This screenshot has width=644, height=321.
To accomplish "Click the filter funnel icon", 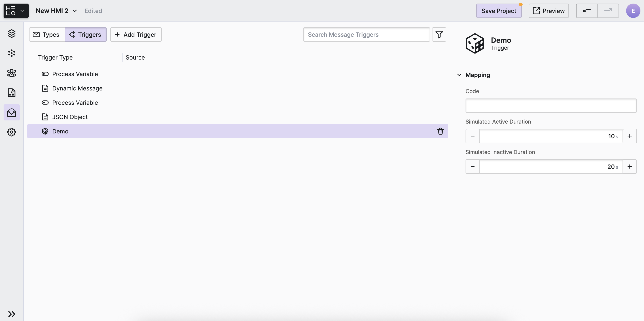I will [x=439, y=34].
